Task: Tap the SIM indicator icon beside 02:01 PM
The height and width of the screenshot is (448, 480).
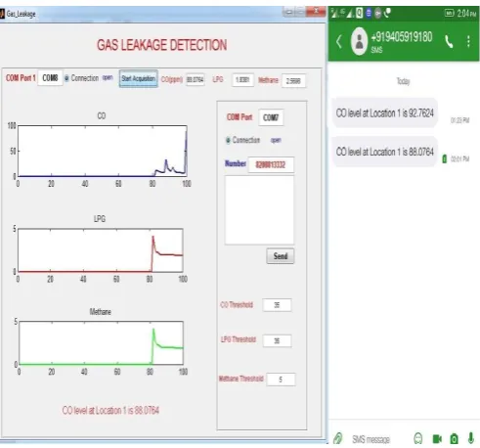Action: [444, 158]
